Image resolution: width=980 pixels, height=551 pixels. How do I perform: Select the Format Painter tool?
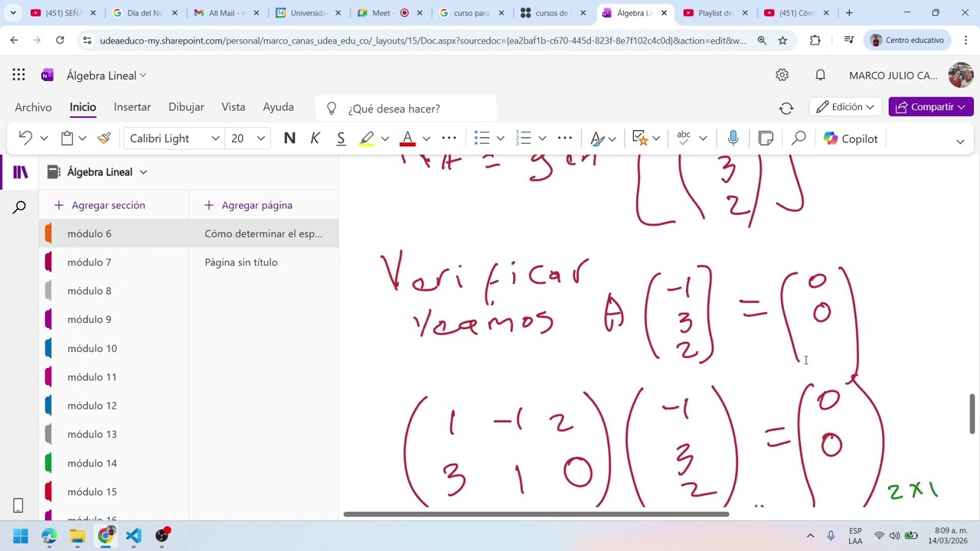coord(104,139)
